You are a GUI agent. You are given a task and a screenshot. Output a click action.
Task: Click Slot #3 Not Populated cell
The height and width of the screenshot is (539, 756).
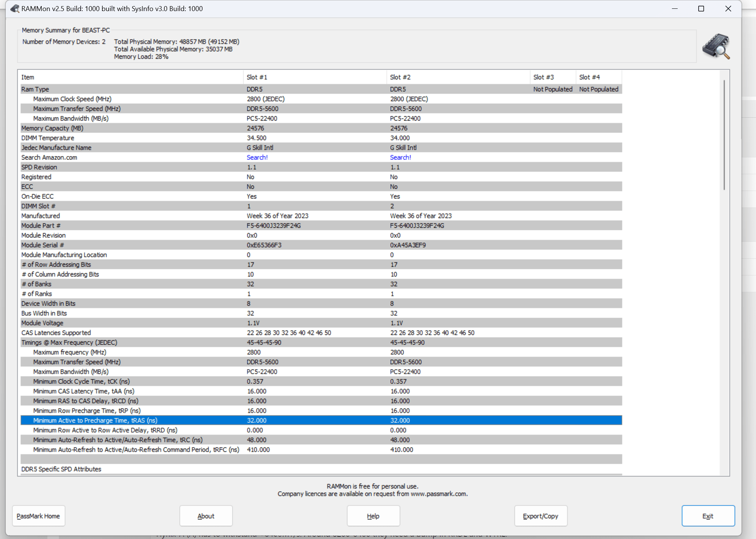[553, 89]
